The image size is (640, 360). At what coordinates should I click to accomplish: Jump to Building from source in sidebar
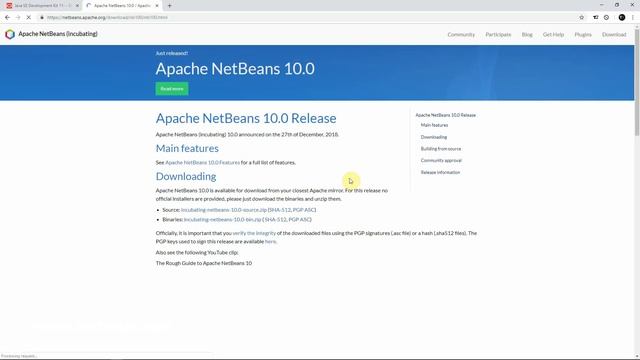point(440,149)
